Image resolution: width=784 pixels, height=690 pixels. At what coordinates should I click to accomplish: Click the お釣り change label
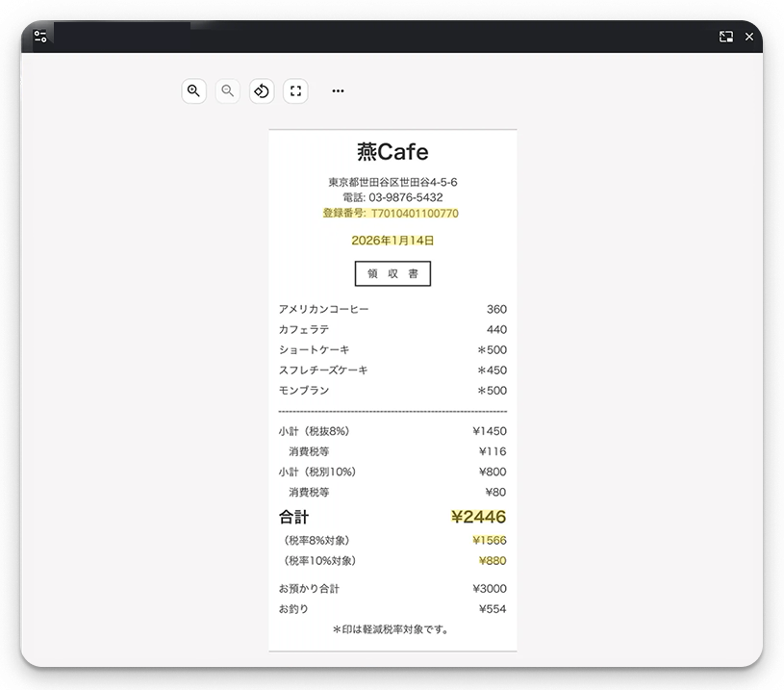coord(293,609)
